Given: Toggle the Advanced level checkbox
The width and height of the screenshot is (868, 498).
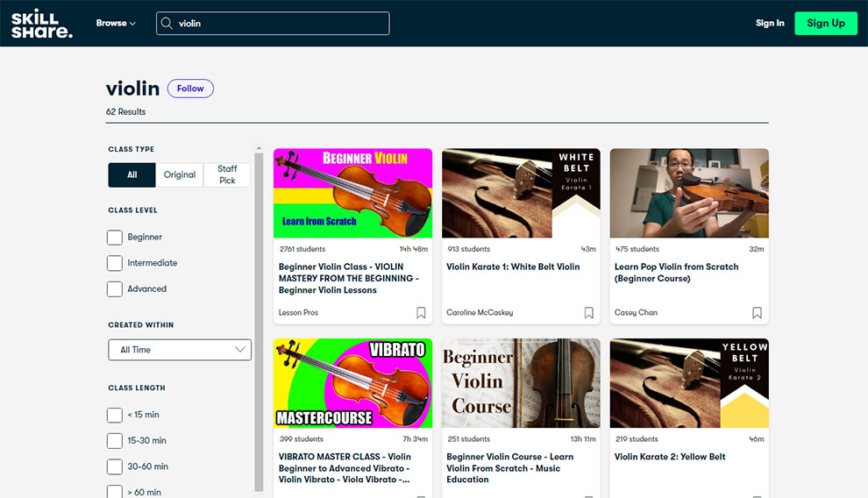Looking at the screenshot, I should pyautogui.click(x=115, y=288).
